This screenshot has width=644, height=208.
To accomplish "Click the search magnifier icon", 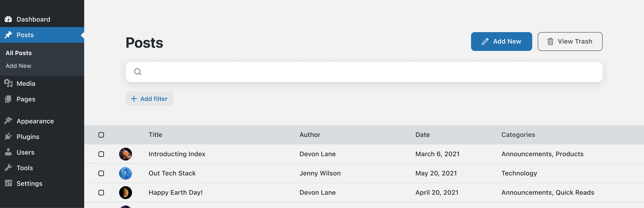I will (x=138, y=72).
